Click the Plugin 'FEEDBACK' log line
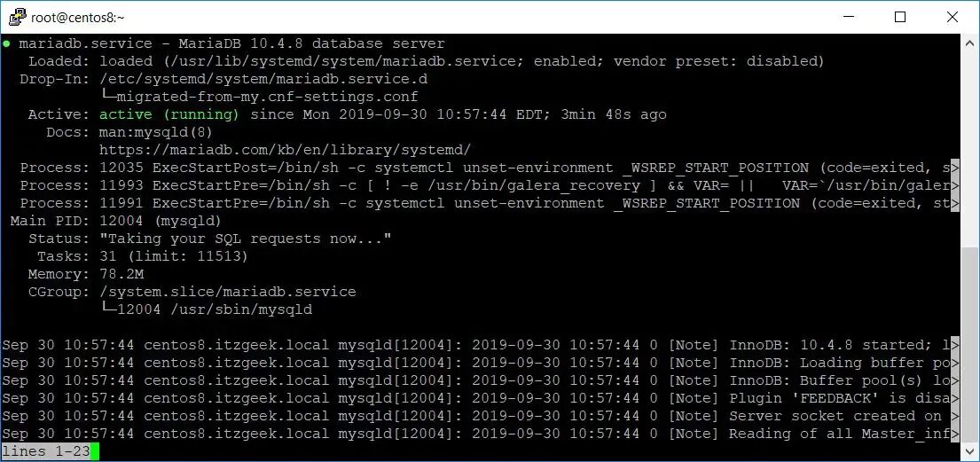Screen dimensions: 980x462 pos(480,398)
